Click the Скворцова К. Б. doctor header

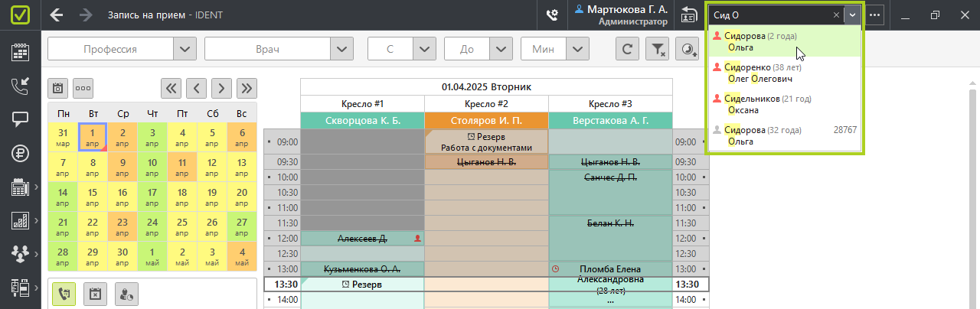pos(362,121)
